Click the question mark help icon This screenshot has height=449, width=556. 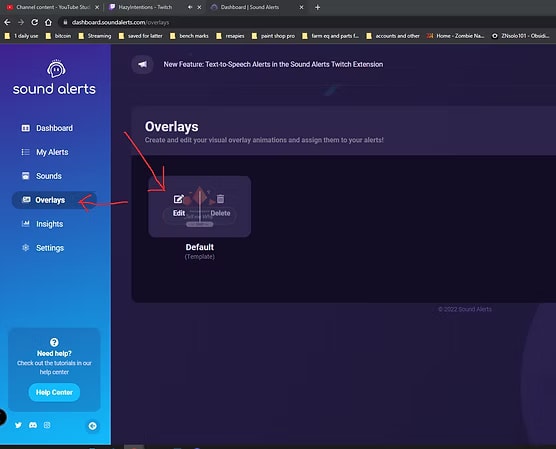[x=54, y=342]
